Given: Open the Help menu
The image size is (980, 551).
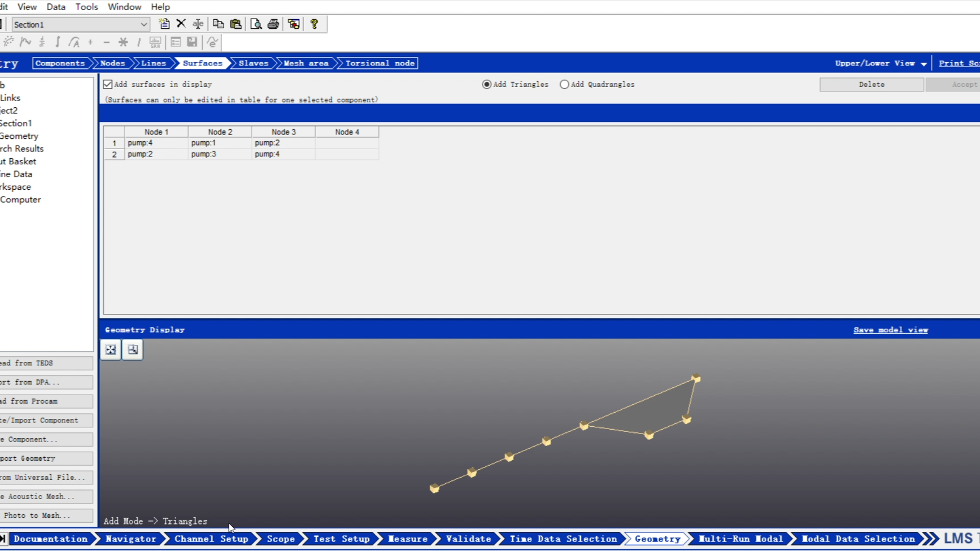Looking at the screenshot, I should [160, 7].
